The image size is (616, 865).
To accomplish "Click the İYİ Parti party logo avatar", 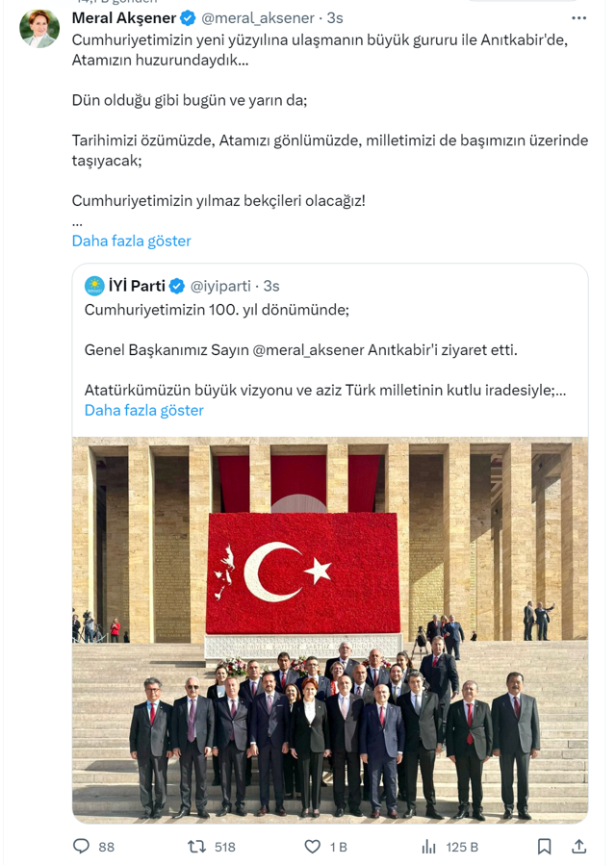I will pyautogui.click(x=92, y=285).
